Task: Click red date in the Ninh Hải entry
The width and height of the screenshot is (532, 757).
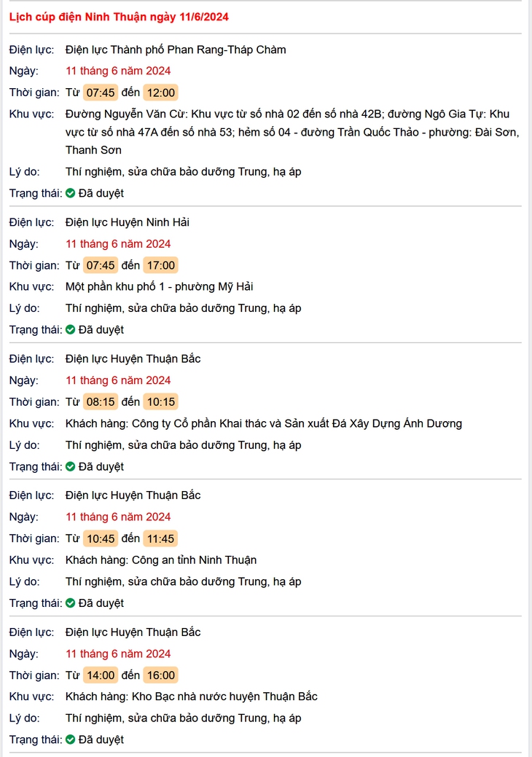Action: [118, 244]
